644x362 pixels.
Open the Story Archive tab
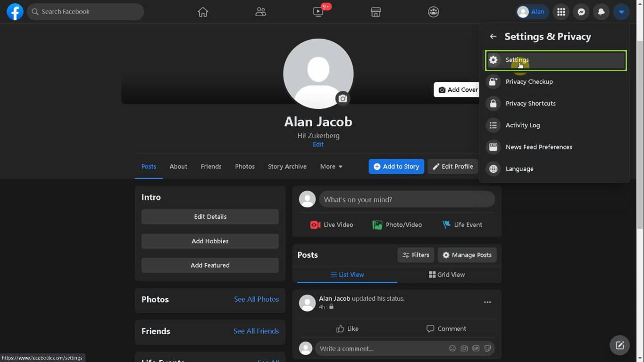287,166
